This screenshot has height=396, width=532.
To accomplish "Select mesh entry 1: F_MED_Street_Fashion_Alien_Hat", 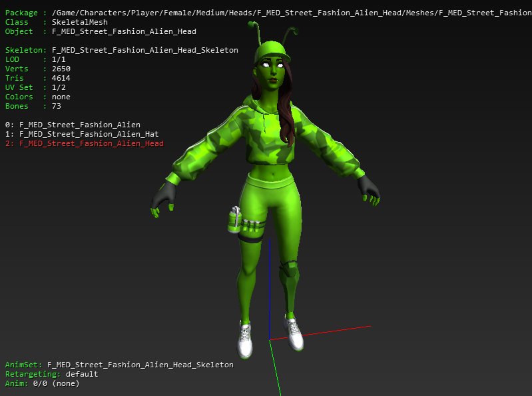I will (82, 134).
